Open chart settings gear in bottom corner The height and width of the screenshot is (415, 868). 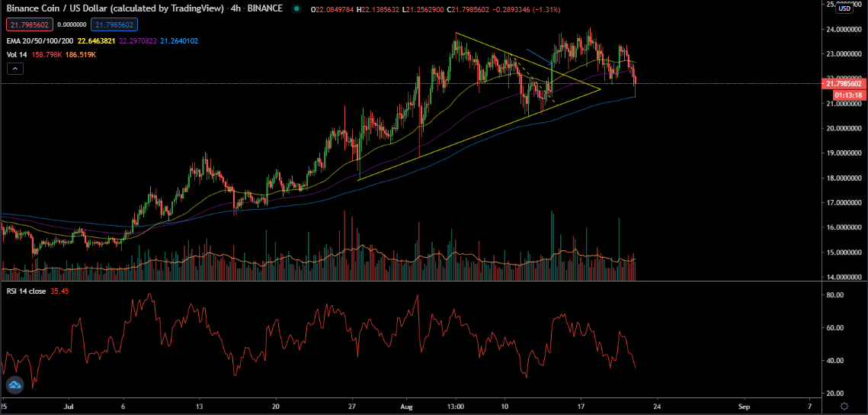[x=844, y=406]
